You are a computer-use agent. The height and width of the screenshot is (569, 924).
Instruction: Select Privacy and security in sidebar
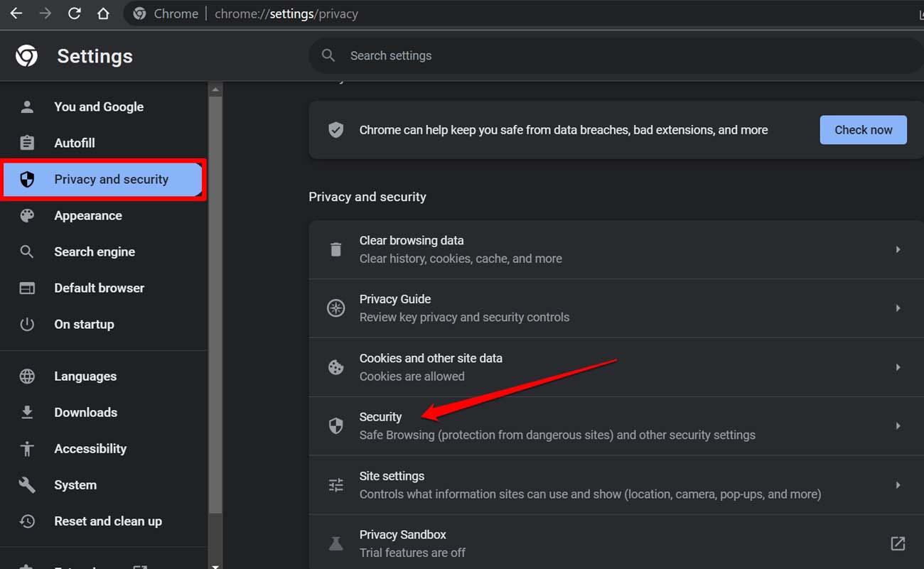(x=103, y=179)
